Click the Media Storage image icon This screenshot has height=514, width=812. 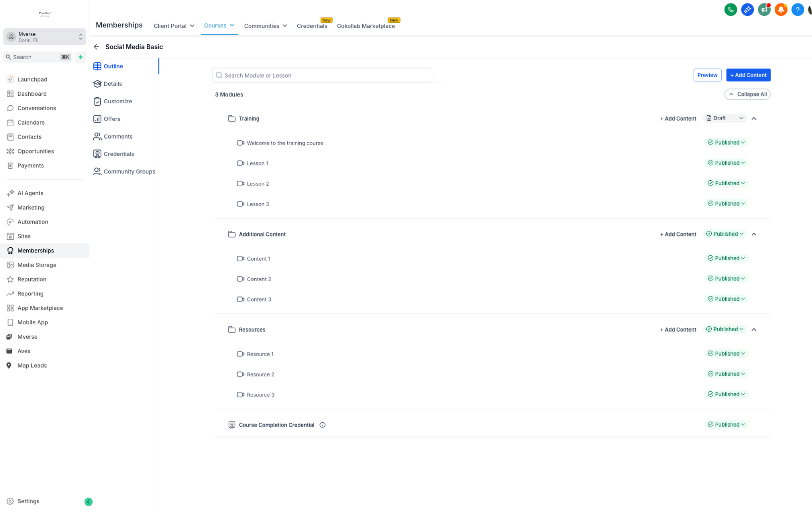click(10, 265)
